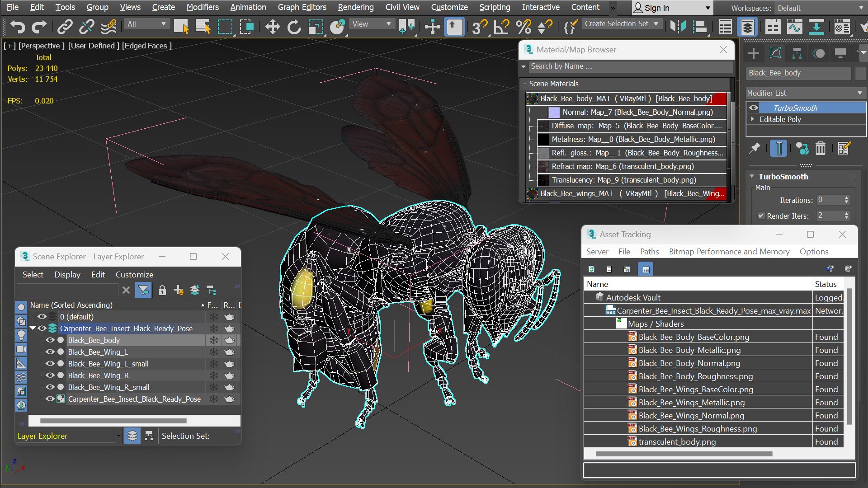The height and width of the screenshot is (488, 868).
Task: Click the Status column header
Action: [827, 284]
